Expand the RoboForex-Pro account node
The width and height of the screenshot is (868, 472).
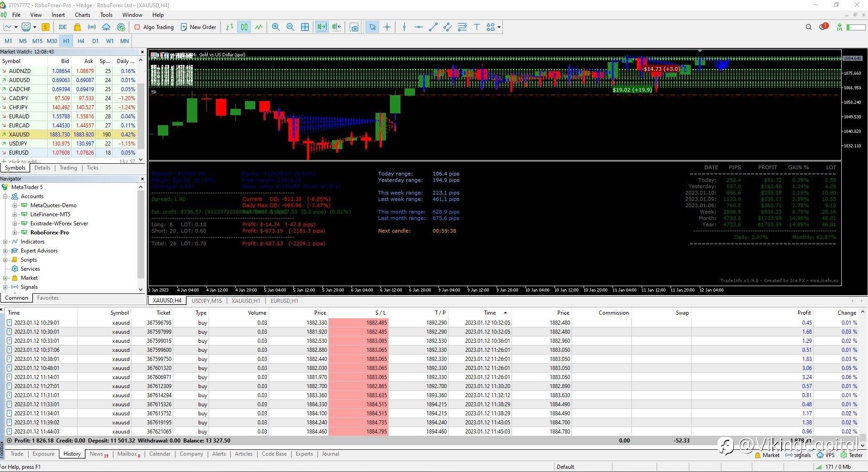point(15,233)
